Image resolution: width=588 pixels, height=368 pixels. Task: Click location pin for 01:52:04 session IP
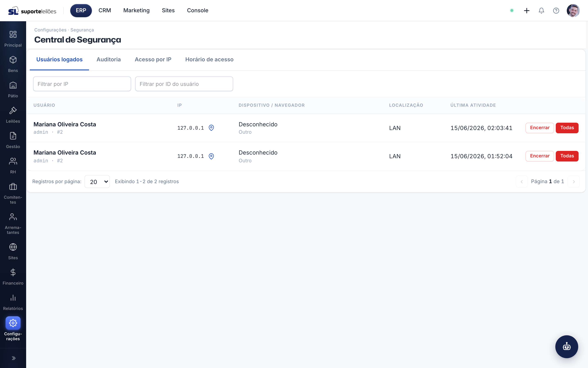click(x=211, y=156)
